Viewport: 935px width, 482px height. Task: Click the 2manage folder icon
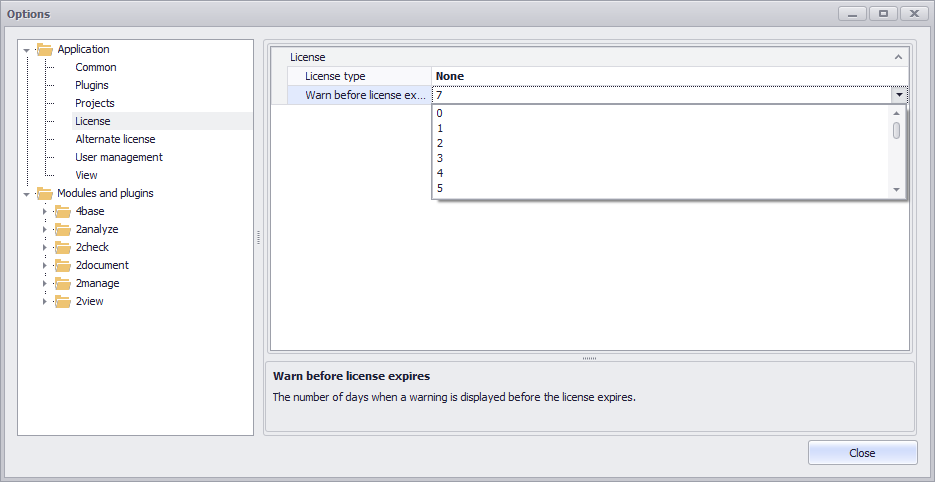pos(63,283)
